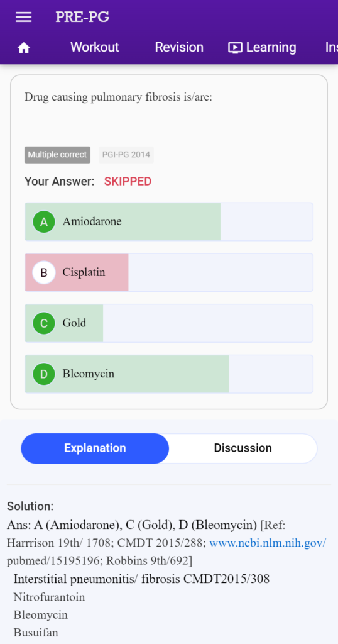Viewport: 338px width, 644px height.
Task: Click option A circle badge
Action: pos(44,222)
